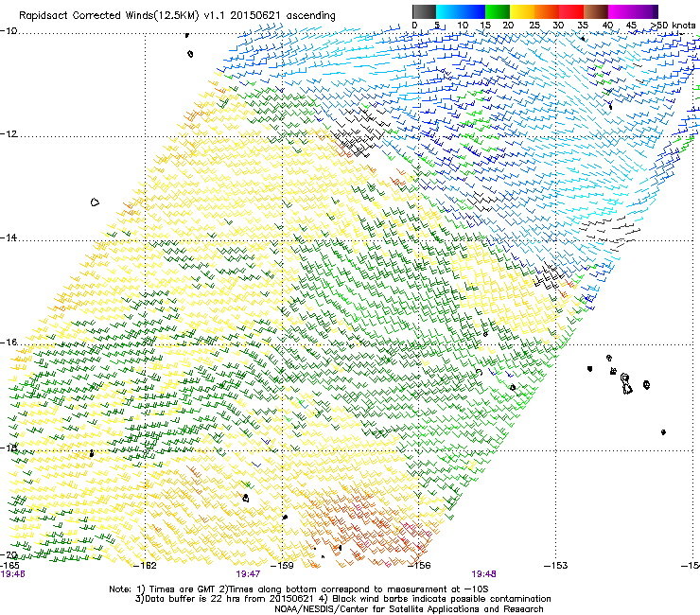Viewport: 700px width, 615px height.
Task: Click the 'Note: 1) Times are GMT' line
Action: coord(299,589)
